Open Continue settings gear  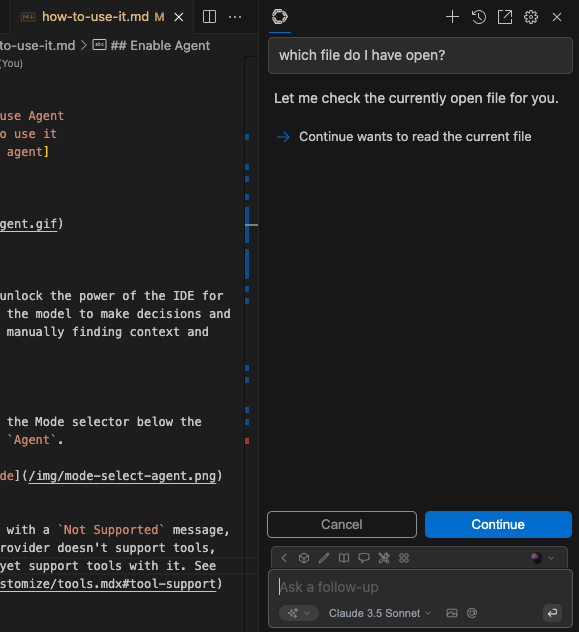(x=531, y=17)
